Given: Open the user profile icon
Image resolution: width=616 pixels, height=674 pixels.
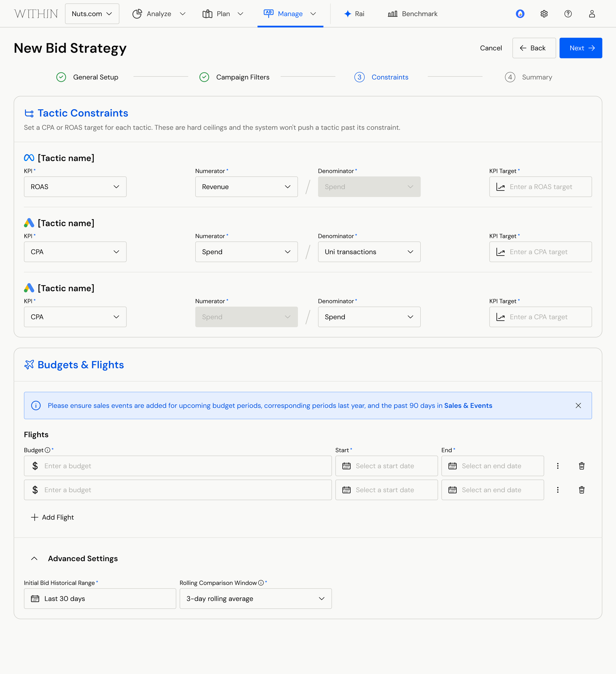Looking at the screenshot, I should [592, 14].
